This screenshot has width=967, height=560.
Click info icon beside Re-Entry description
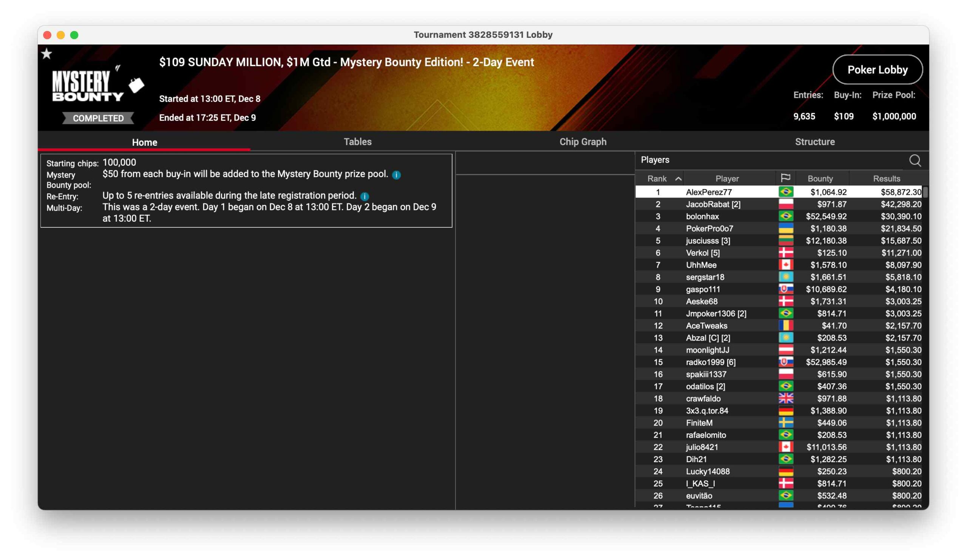(365, 196)
